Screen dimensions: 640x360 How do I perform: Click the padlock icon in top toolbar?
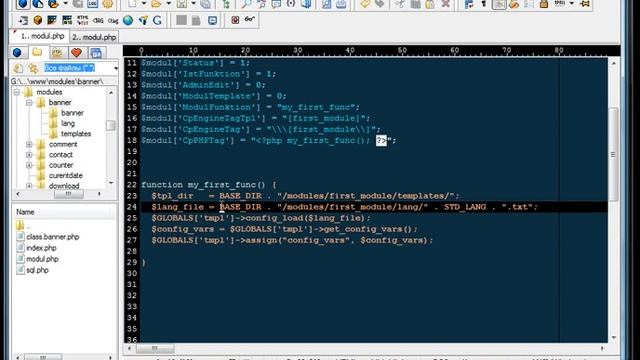point(543,4)
